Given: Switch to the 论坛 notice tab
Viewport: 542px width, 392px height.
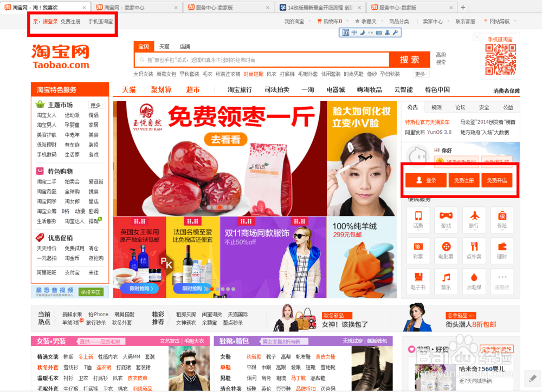Looking at the screenshot, I should (460, 107).
